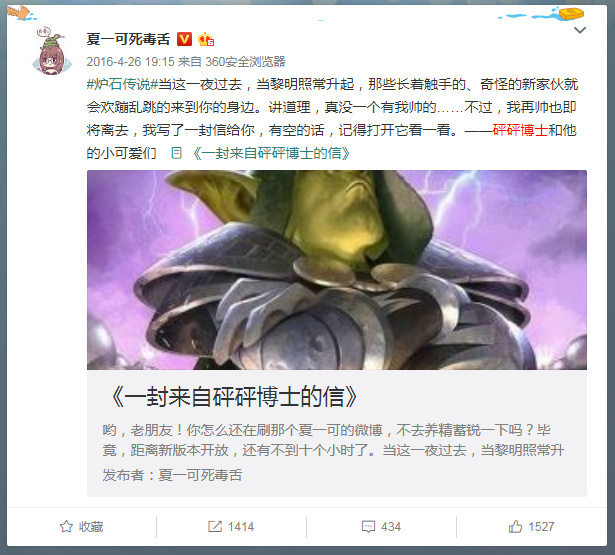Click the article document icon before link
The height and width of the screenshot is (555, 615).
click(176, 153)
